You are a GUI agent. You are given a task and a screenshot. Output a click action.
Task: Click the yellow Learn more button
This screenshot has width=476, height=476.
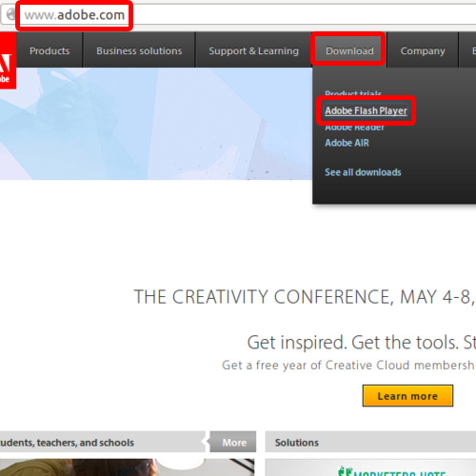click(407, 396)
